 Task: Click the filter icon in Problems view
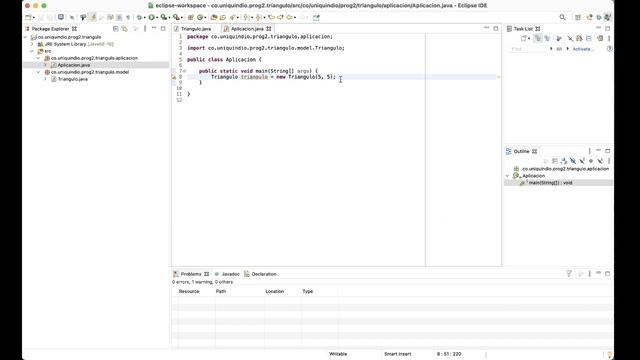click(569, 273)
